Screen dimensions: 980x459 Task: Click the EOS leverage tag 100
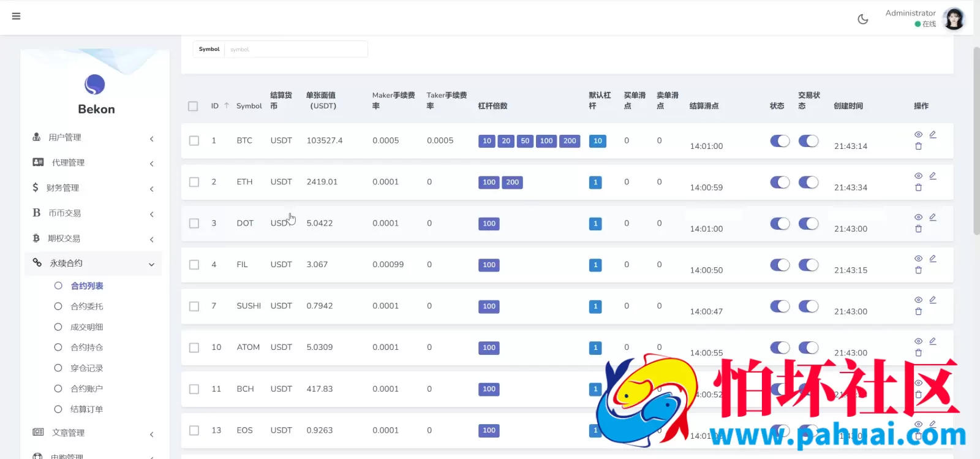[489, 431]
